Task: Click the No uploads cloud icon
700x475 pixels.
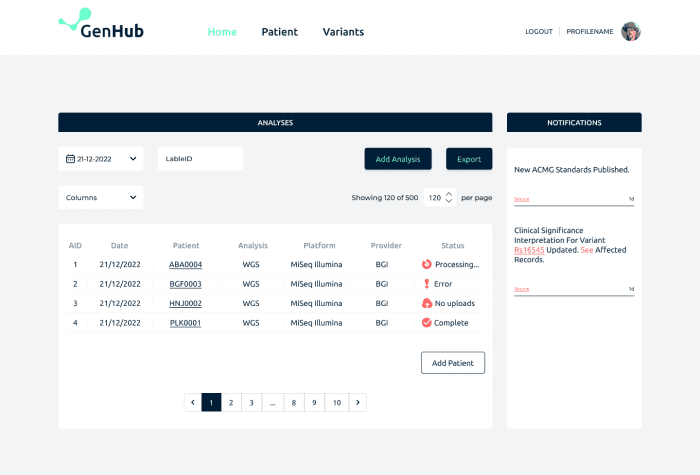Action: (x=427, y=304)
